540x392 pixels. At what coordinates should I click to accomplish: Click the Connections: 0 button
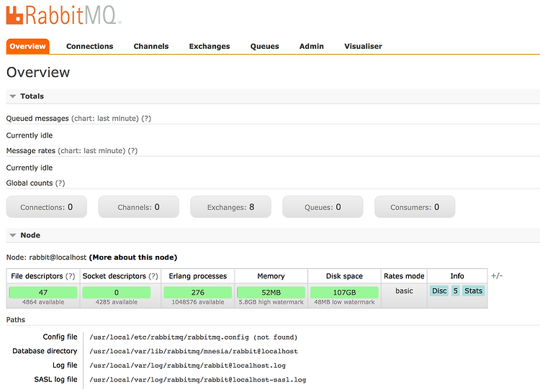pos(47,207)
